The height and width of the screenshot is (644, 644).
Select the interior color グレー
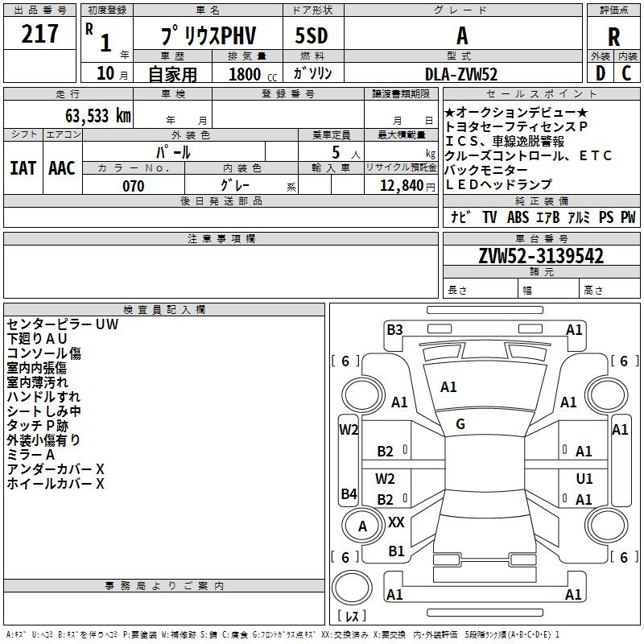234,185
